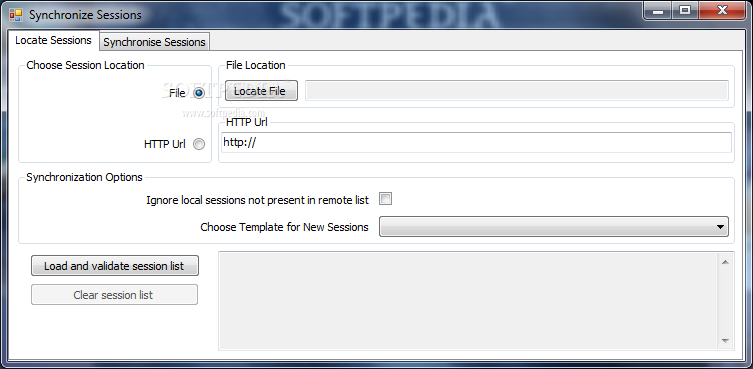753x369 pixels.
Task: Close the Synchronize Sessions window
Action: click(x=722, y=11)
